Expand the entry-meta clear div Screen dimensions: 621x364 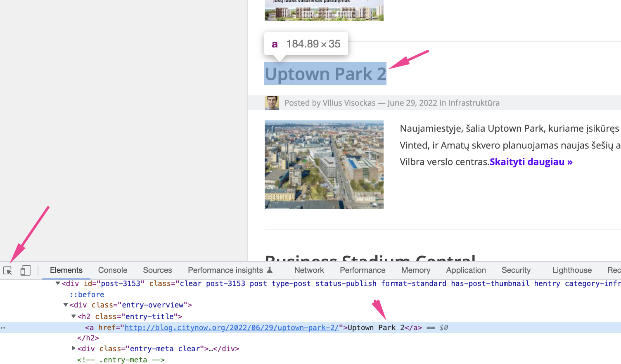click(73, 348)
